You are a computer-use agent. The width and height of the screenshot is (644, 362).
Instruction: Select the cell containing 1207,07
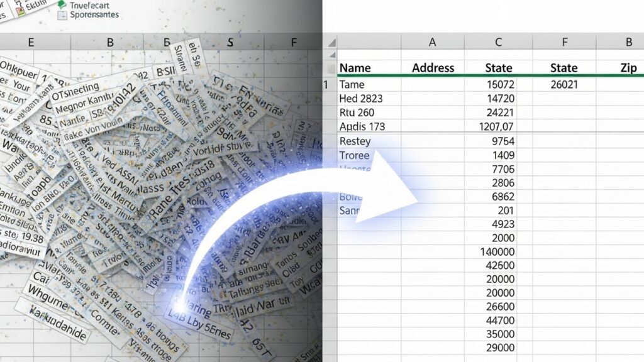[x=497, y=126]
